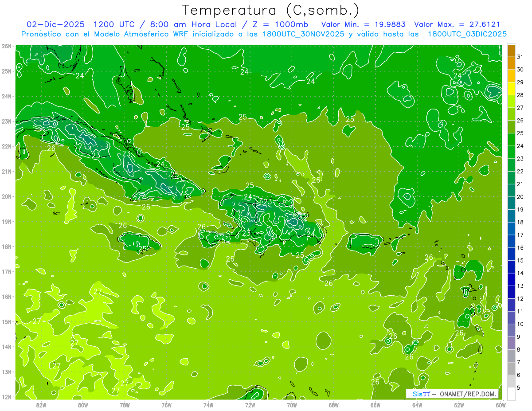
Task: Click the longitude axis label '78W'
Action: 125,405
